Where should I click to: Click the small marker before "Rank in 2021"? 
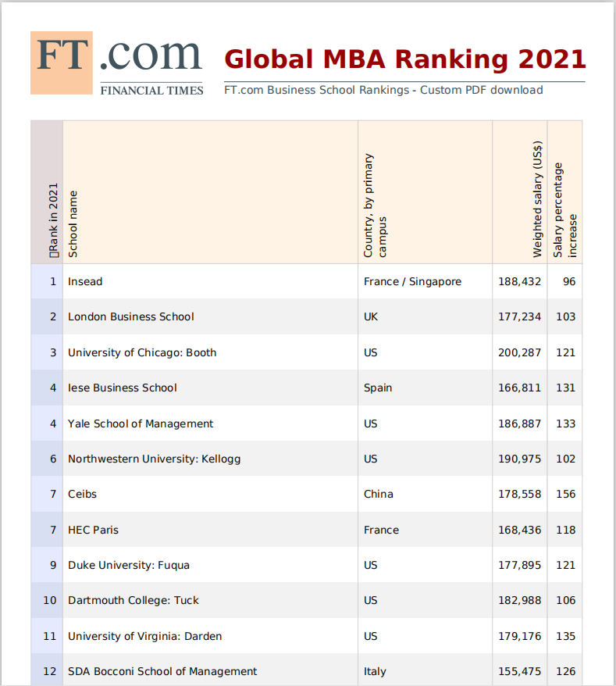(x=54, y=253)
